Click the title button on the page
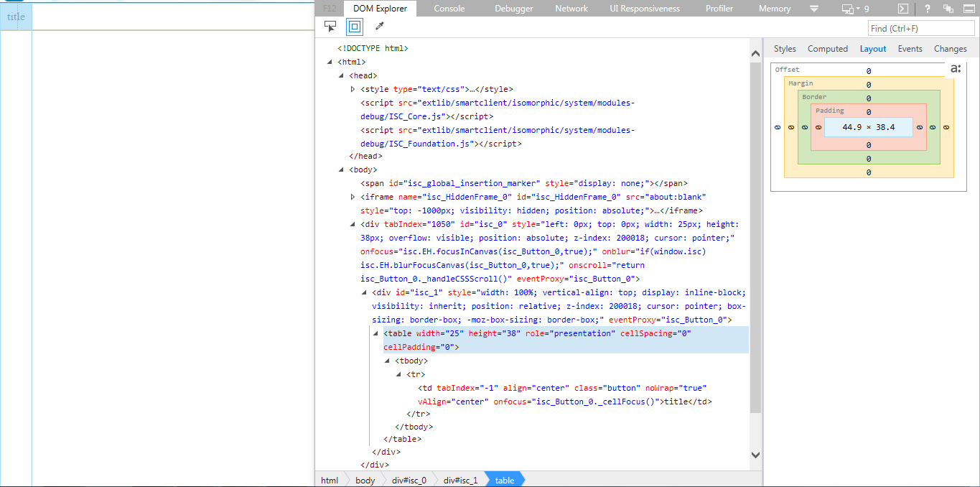This screenshot has width=980, height=487. pyautogui.click(x=16, y=17)
